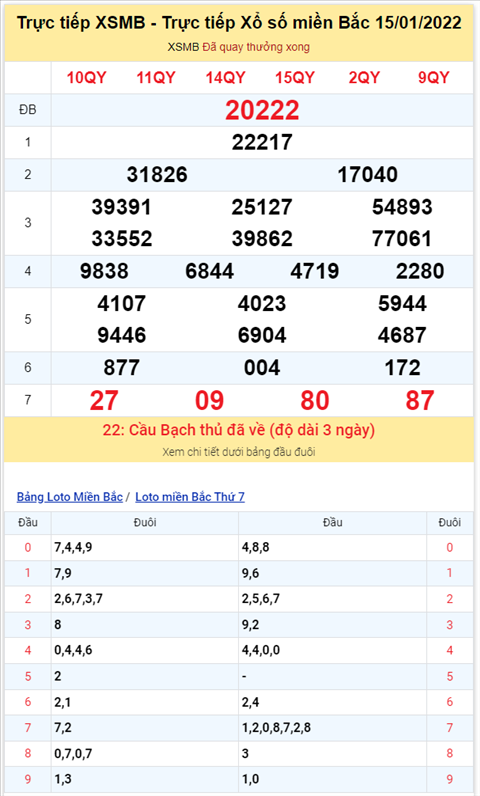Screen dimensions: 480x796
Task: Click the ĐB prize row label
Action: click(28, 110)
